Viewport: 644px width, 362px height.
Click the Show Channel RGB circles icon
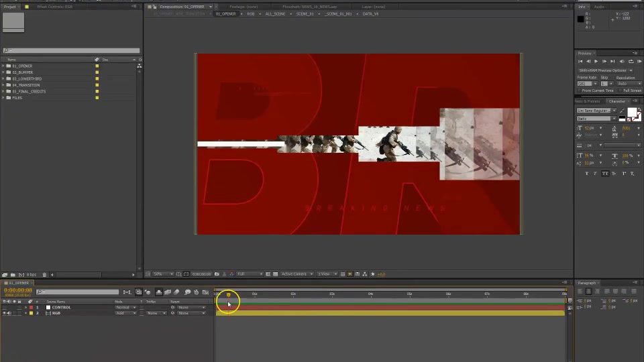pyautogui.click(x=231, y=274)
